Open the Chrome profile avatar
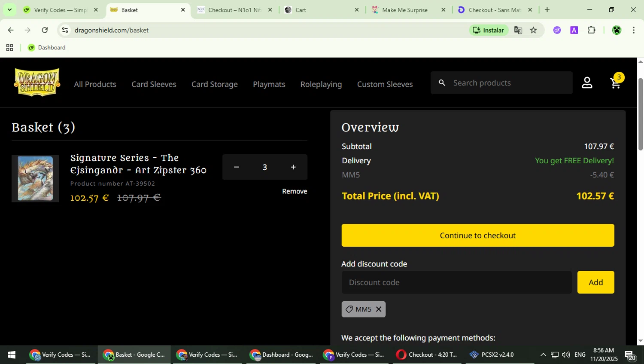 617,30
